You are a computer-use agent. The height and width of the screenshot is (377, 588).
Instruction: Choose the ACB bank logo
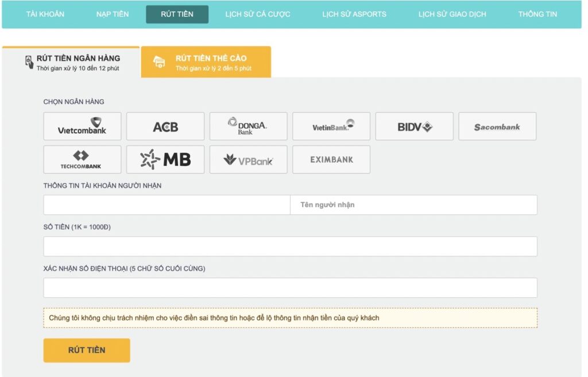pos(165,126)
